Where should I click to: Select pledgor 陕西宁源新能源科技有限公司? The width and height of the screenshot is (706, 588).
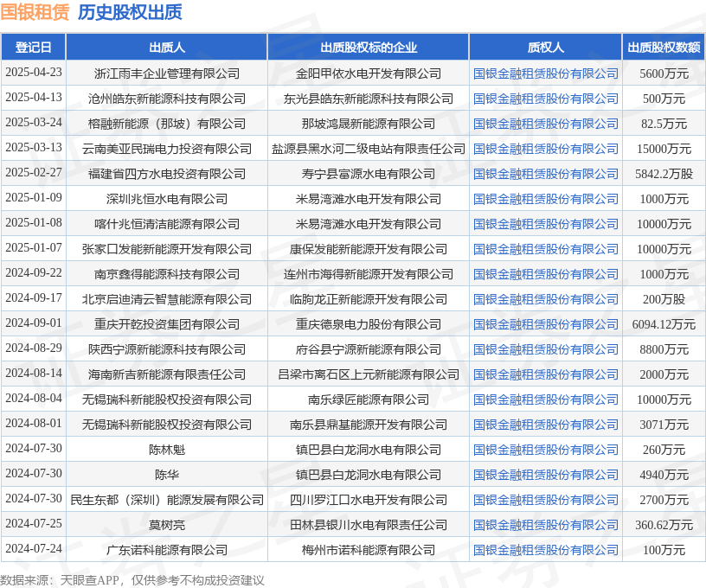point(167,349)
